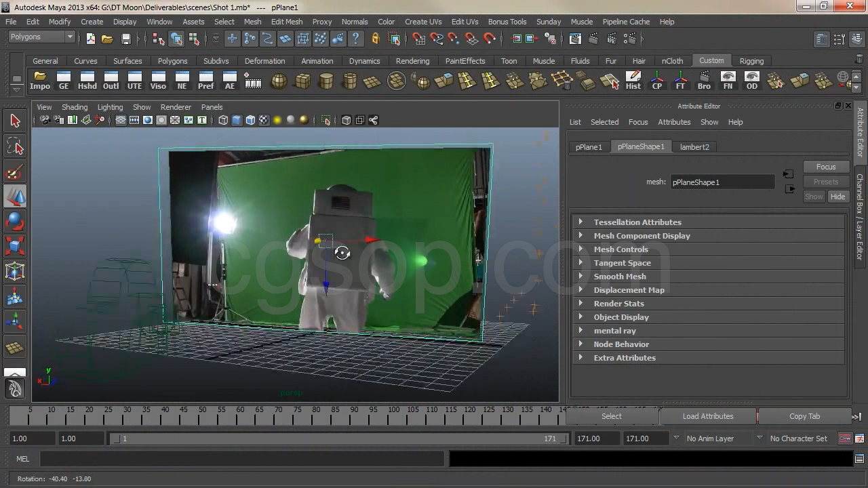868x488 pixels.
Task: Expand the Render Stats section
Action: click(x=618, y=304)
